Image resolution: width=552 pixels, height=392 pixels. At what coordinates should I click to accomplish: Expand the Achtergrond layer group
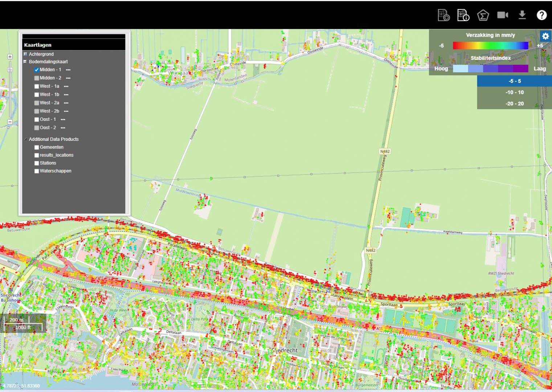coord(25,54)
